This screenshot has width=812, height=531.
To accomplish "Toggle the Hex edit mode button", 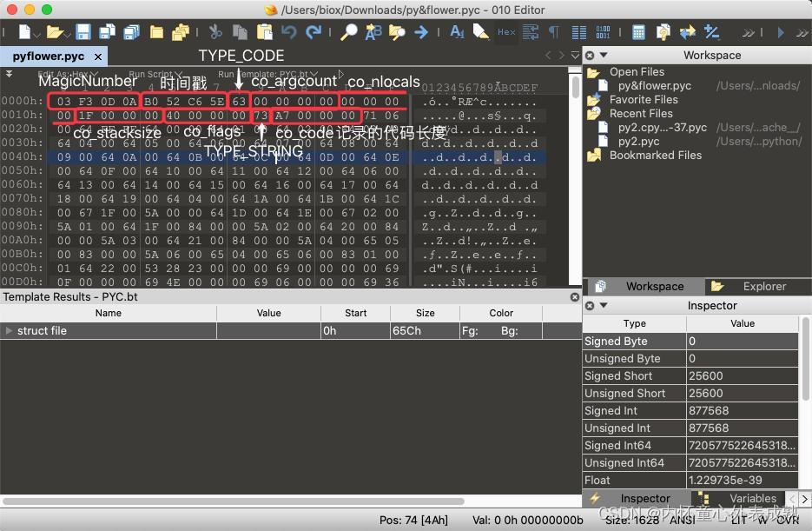I will 506,32.
